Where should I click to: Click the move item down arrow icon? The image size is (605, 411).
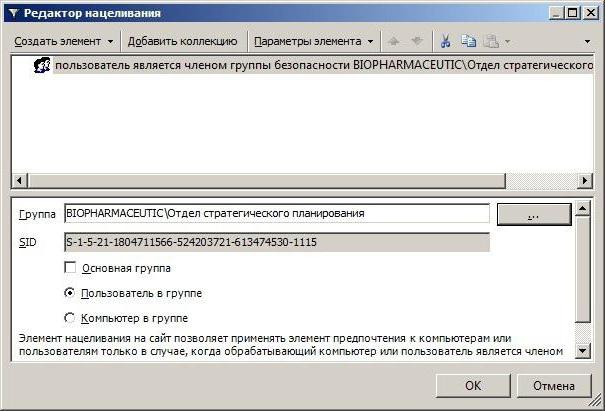click(x=417, y=41)
